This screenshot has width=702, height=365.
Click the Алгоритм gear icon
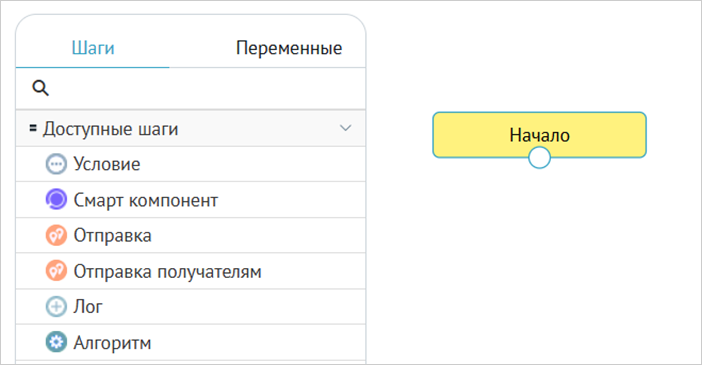pyautogui.click(x=56, y=343)
